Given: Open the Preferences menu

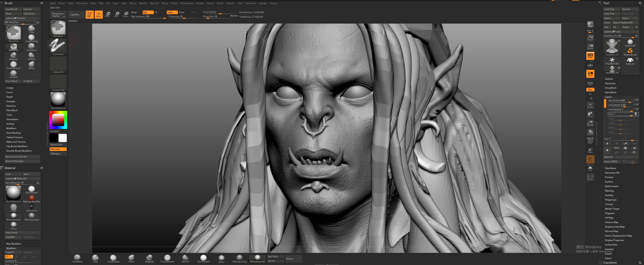Looking at the screenshot, I should [x=187, y=3].
